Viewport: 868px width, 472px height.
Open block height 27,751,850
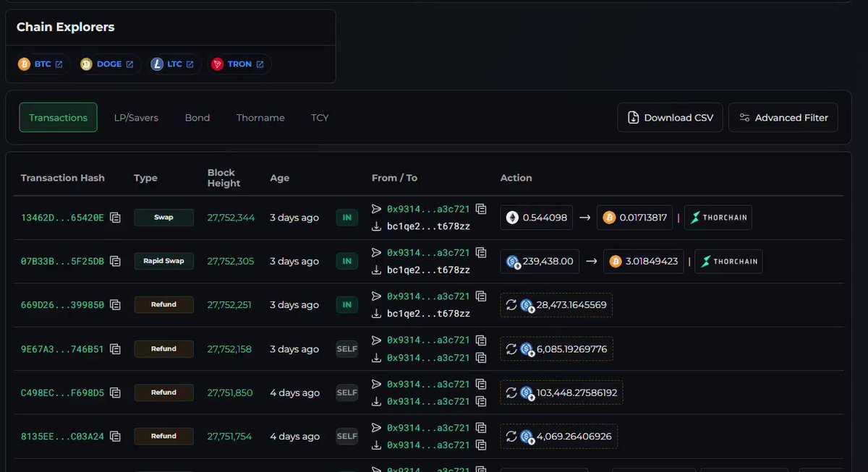230,393
